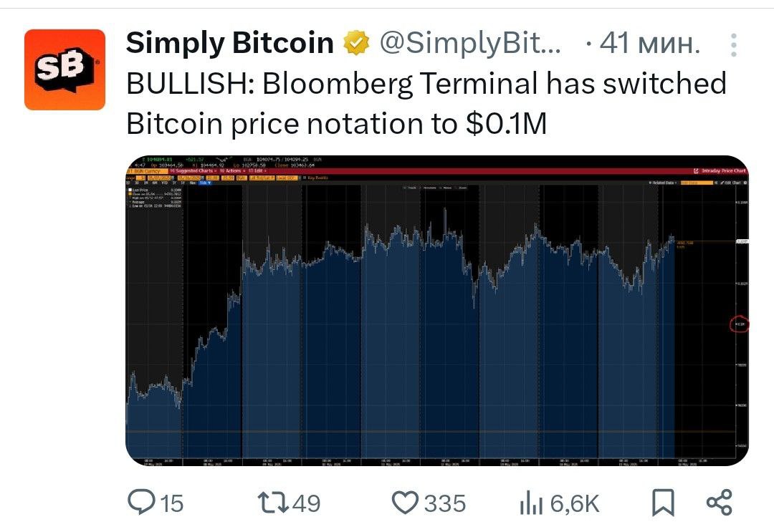
Task: Open the Simply Bitcoin profile avatar
Action: pos(64,69)
